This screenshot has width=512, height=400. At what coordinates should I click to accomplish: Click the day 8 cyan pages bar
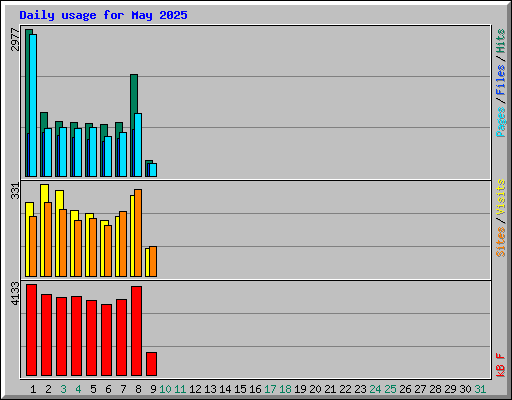pyautogui.click(x=138, y=145)
